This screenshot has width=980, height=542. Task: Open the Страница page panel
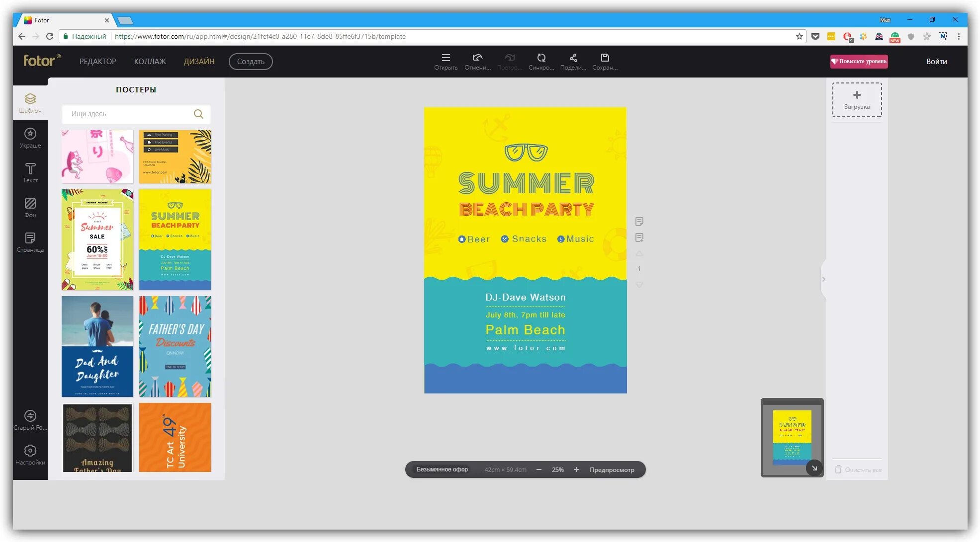click(x=30, y=242)
